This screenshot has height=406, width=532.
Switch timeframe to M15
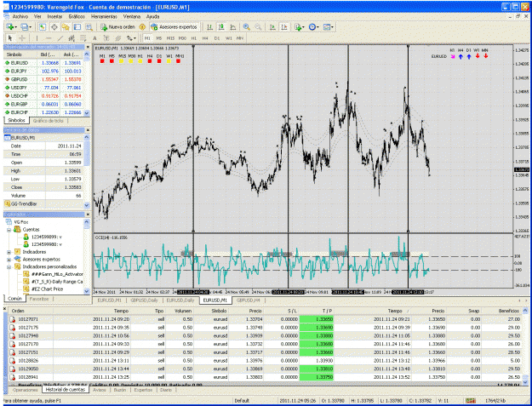(x=170, y=38)
